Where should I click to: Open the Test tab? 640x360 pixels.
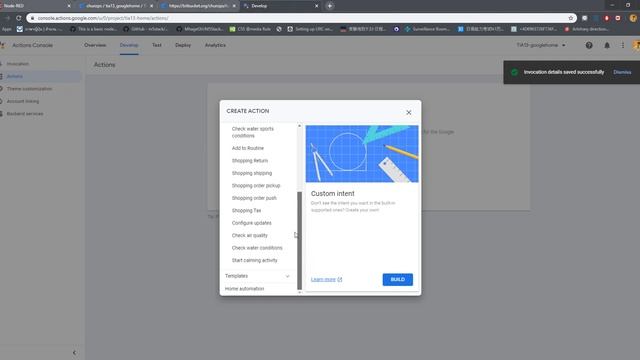(x=157, y=45)
